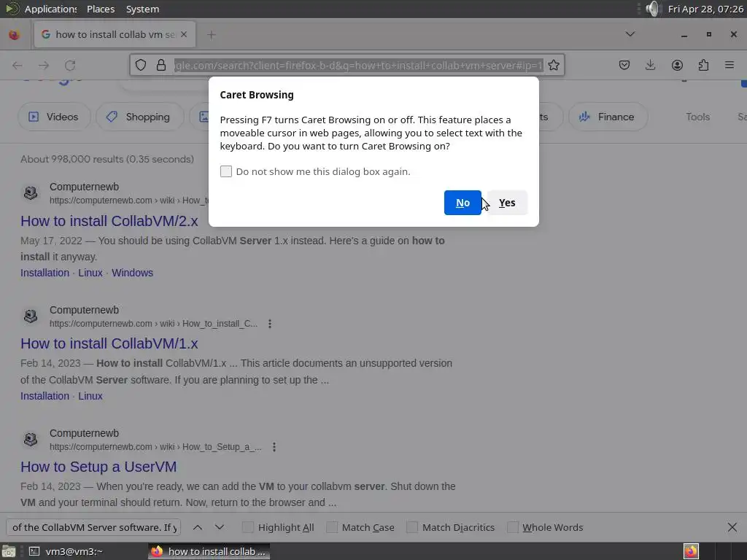
Task: Switch to the Videos search filter
Action: pyautogui.click(x=54, y=117)
